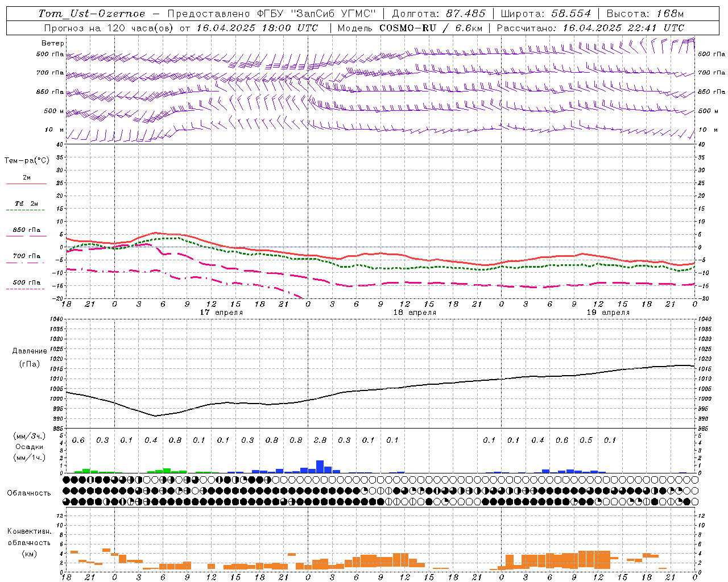
Task: Select the longitude value Долгота: 87.485
Action: (439, 14)
